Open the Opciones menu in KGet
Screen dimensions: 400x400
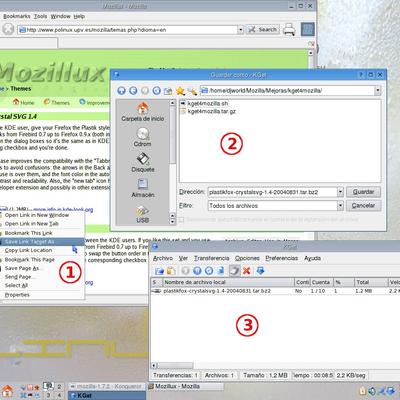(x=247, y=258)
